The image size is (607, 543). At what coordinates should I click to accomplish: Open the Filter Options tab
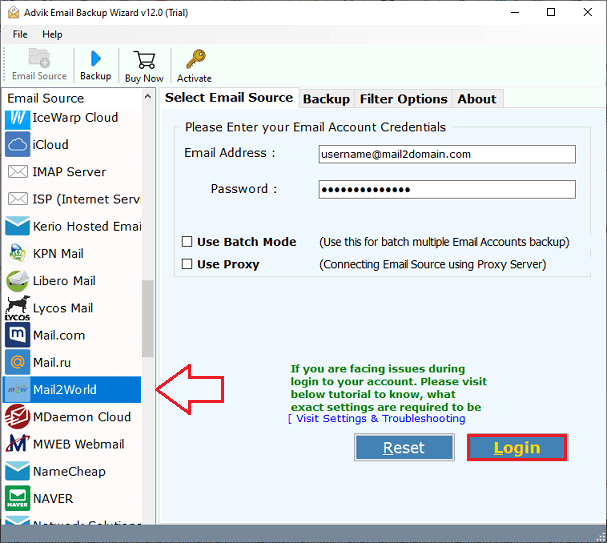(x=403, y=99)
